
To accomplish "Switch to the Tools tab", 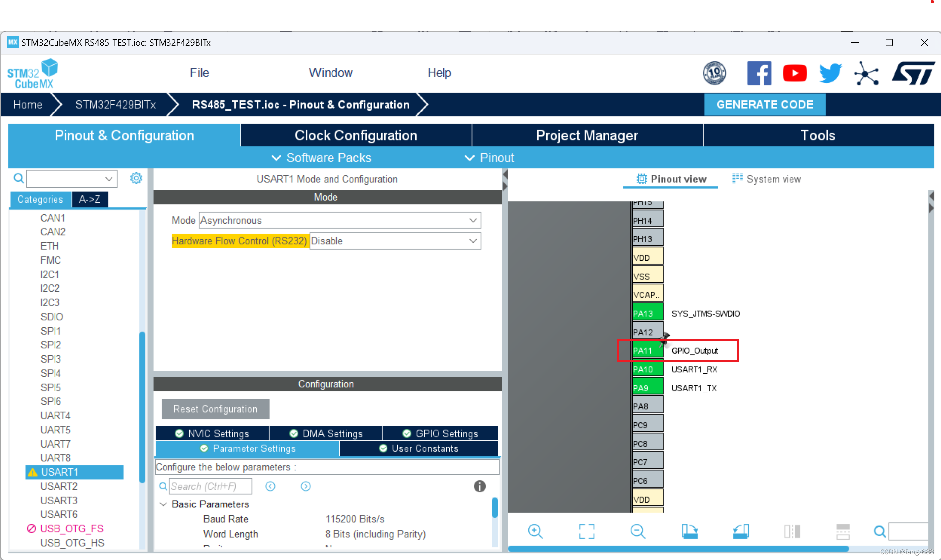I will 818,135.
